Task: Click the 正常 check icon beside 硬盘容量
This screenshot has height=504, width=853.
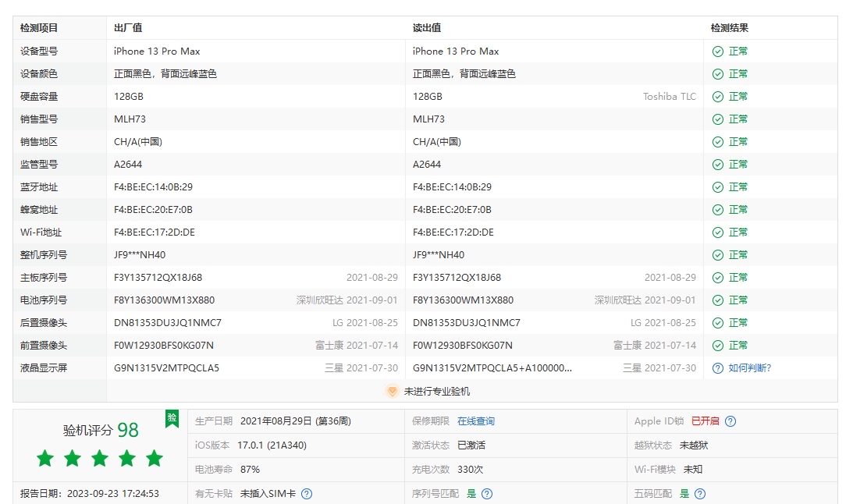Action: point(716,96)
